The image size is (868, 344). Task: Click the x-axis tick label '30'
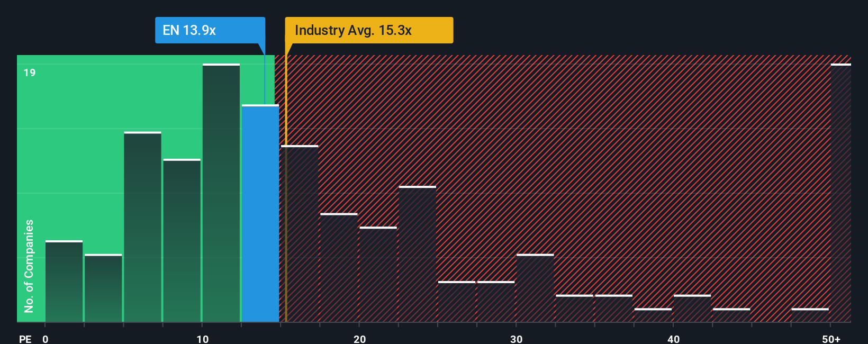[517, 339]
